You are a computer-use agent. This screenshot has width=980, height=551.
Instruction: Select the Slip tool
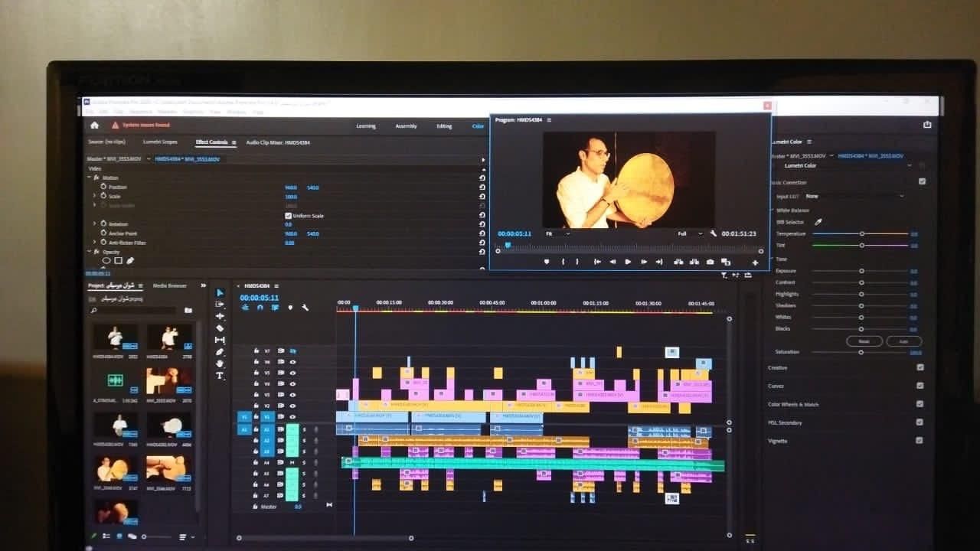point(220,340)
